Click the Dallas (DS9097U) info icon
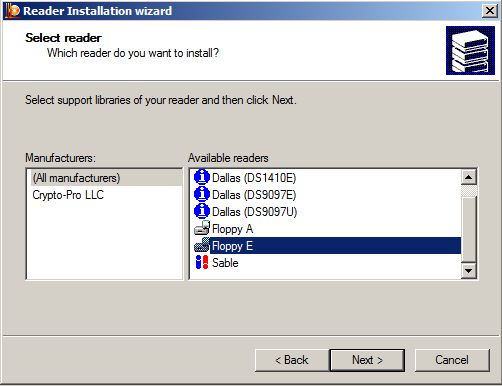 coord(202,211)
